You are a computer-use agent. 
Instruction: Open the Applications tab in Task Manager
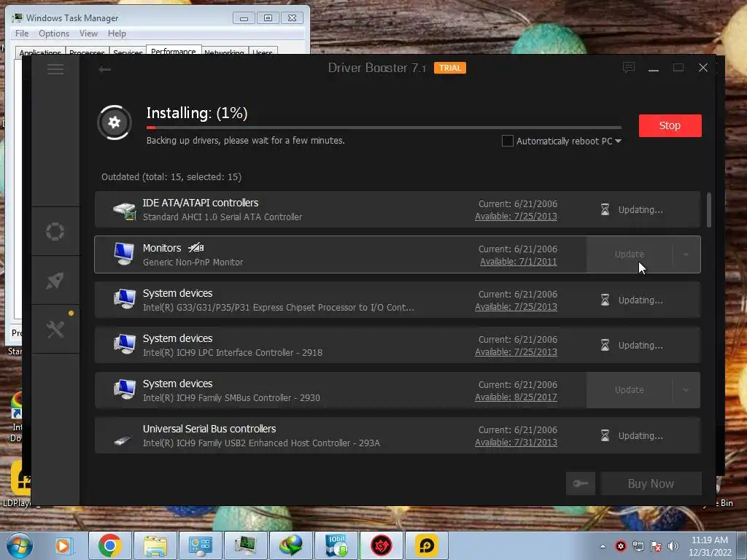point(40,52)
